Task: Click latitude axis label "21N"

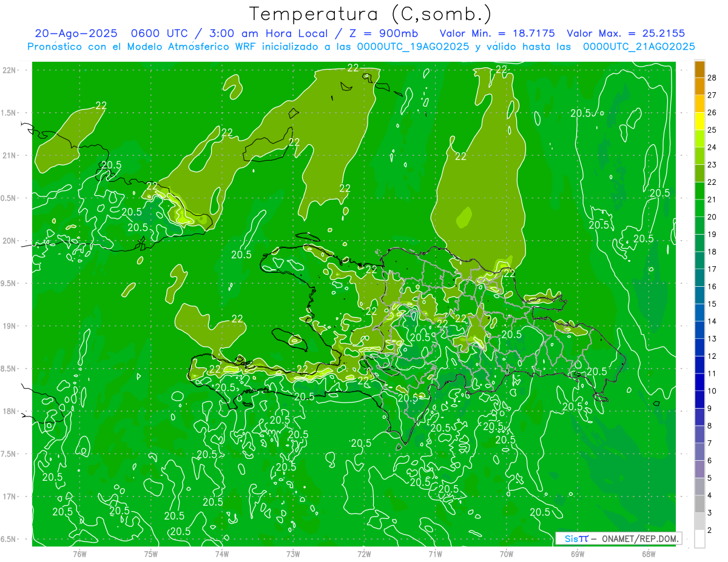Action: pyautogui.click(x=9, y=155)
